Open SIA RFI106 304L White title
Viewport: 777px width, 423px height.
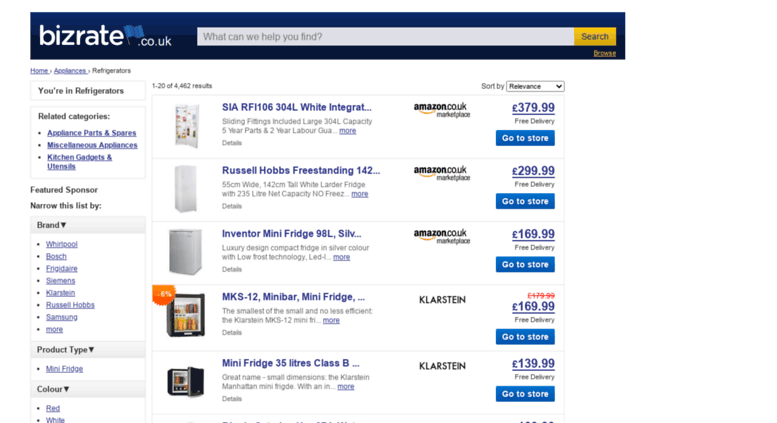coord(296,107)
